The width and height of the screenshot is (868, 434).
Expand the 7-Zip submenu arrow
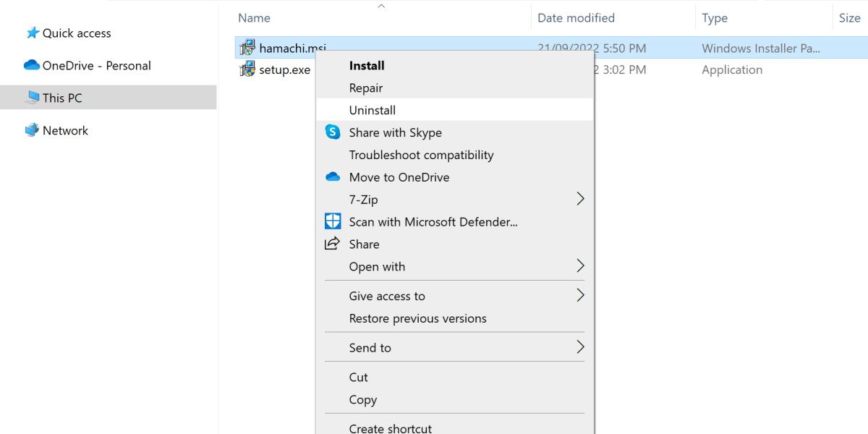coord(580,199)
